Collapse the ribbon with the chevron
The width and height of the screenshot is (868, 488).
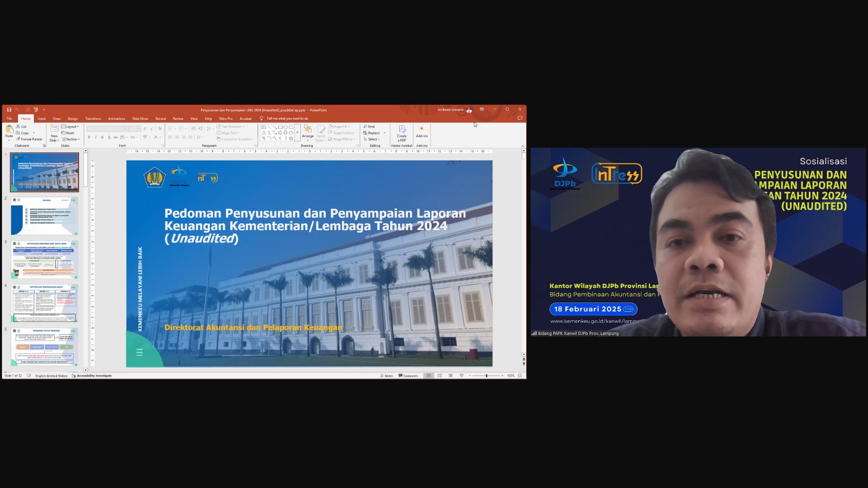(x=523, y=146)
